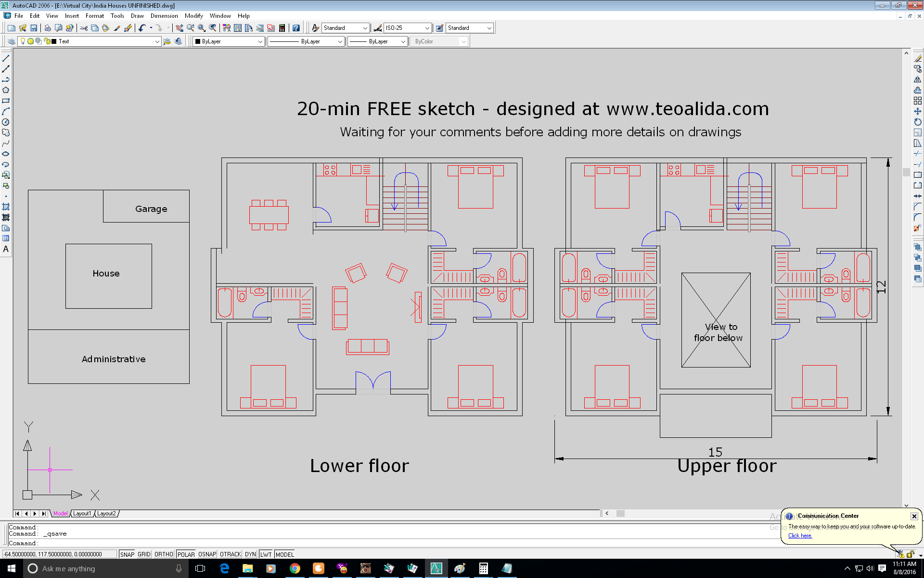Toggle ORTHO mode in status bar

pyautogui.click(x=164, y=554)
